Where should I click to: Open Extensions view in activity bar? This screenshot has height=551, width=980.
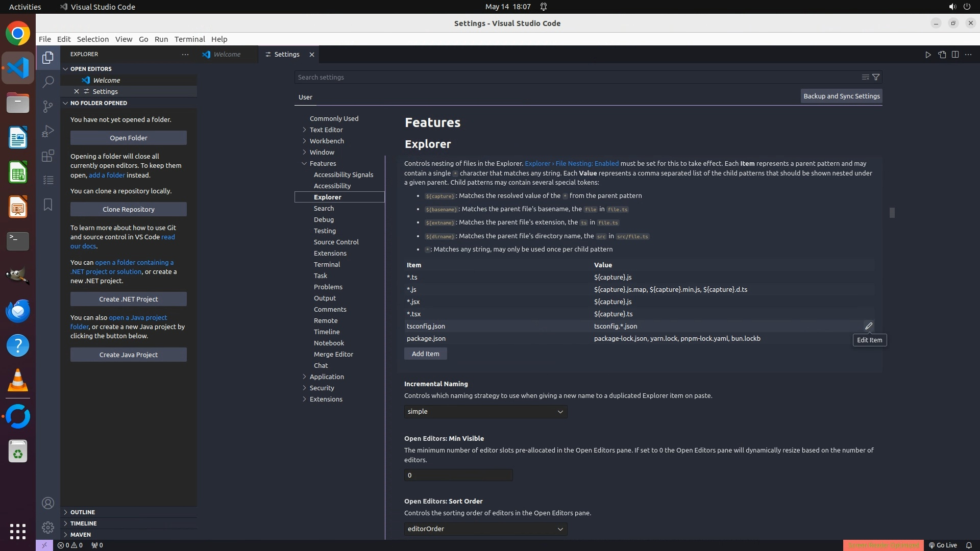click(x=48, y=156)
